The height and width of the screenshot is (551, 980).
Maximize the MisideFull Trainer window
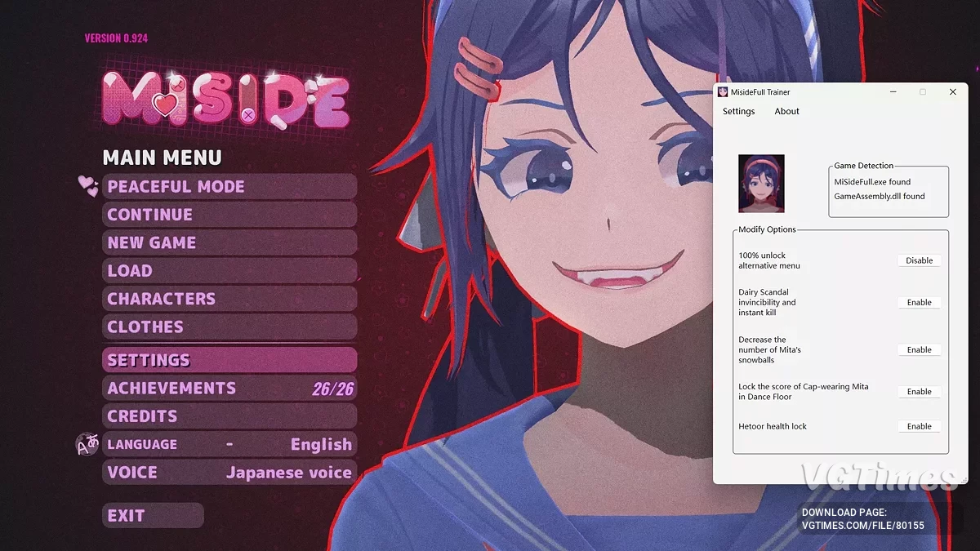coord(923,92)
